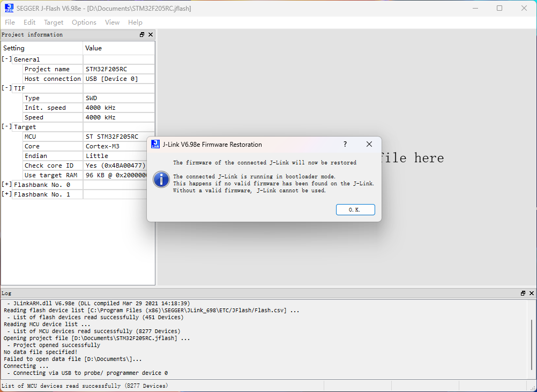Collapse the Target settings group
Image resolution: width=537 pixels, height=392 pixels.
(x=6, y=126)
